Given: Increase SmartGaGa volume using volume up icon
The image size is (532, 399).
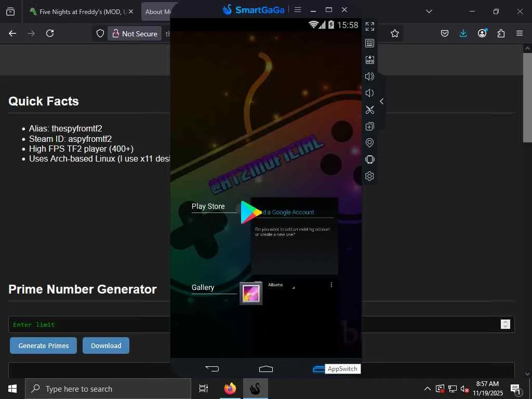Looking at the screenshot, I should pyautogui.click(x=369, y=76).
